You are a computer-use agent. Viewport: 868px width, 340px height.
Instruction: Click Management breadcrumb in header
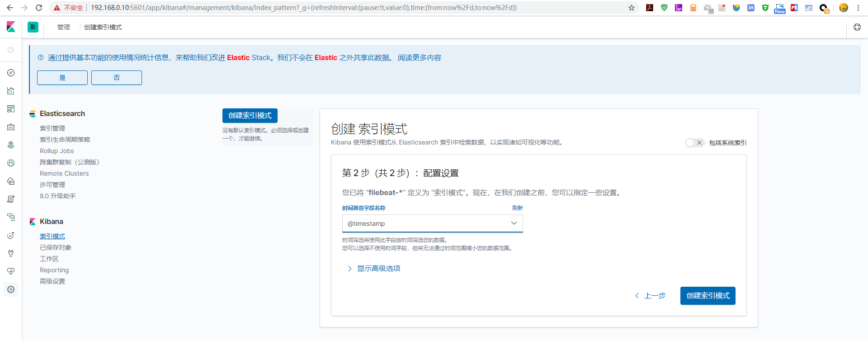(64, 27)
